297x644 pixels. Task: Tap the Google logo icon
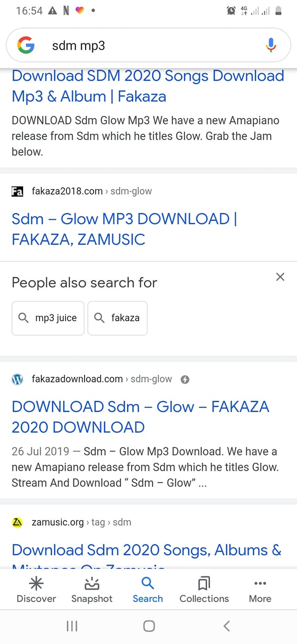(x=26, y=45)
